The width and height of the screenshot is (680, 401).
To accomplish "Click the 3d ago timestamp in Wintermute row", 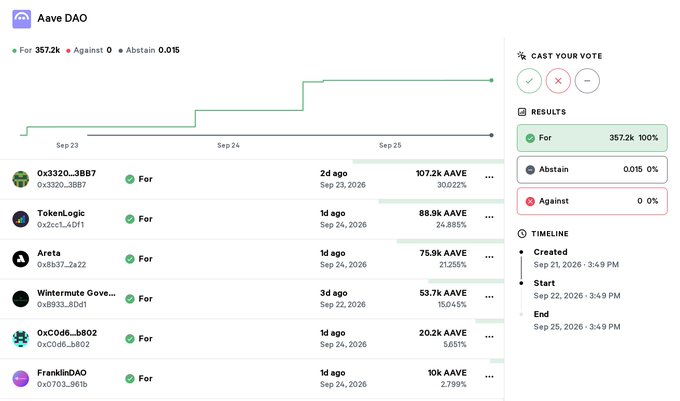I will point(333,293).
